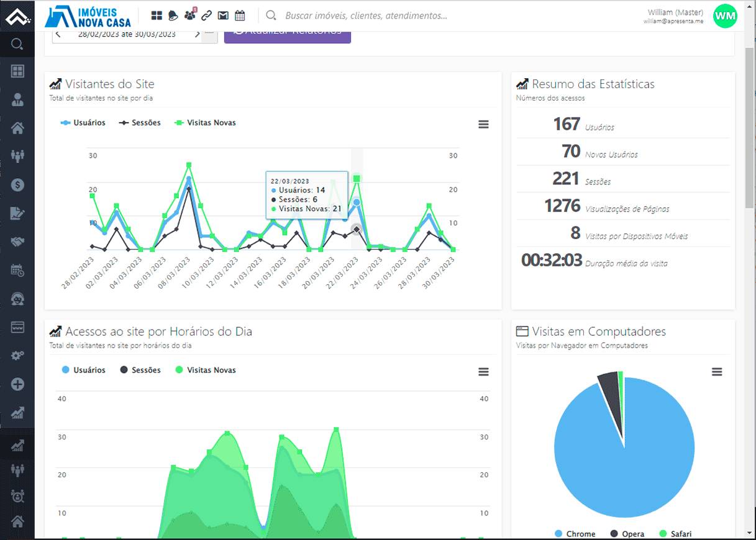This screenshot has width=756, height=540.
Task: Open the WM user avatar menu
Action: [725, 16]
